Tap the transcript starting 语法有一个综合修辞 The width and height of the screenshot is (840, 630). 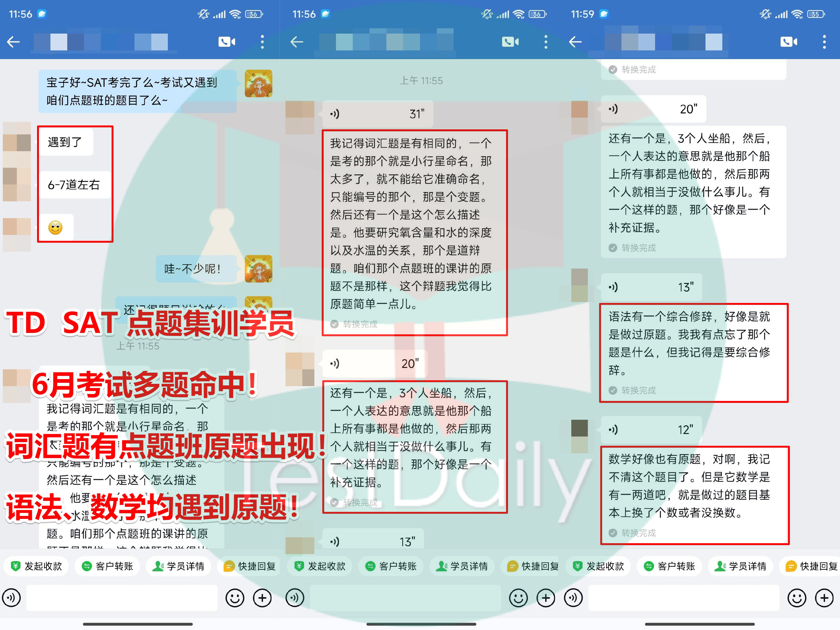tap(693, 353)
